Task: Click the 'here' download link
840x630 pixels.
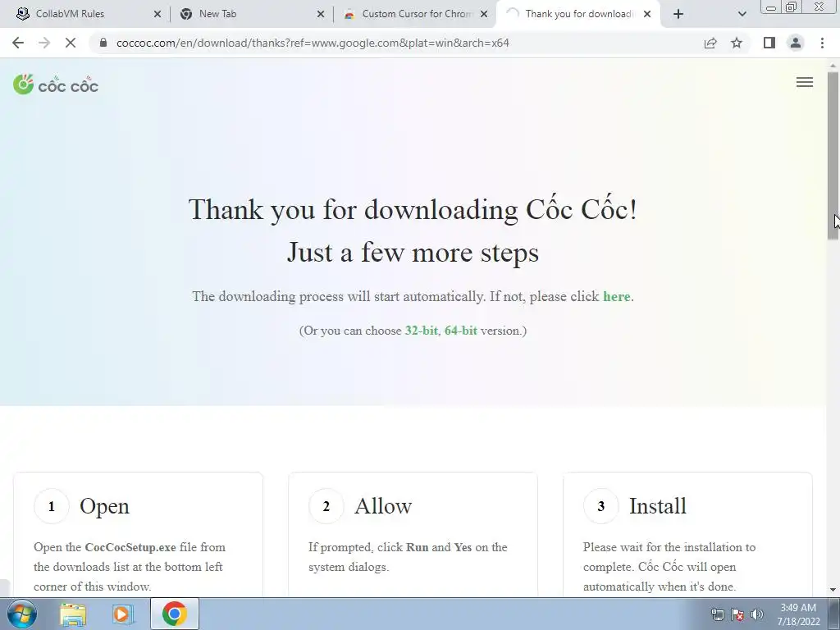Action: (x=617, y=296)
